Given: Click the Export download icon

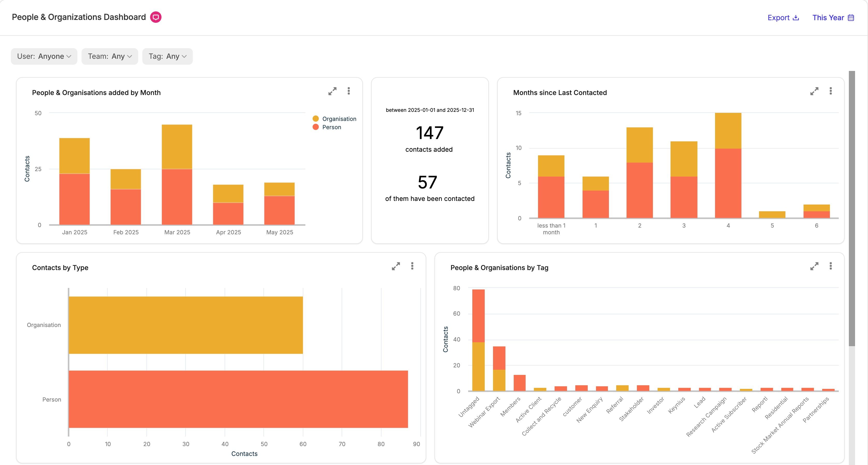Looking at the screenshot, I should 796,18.
